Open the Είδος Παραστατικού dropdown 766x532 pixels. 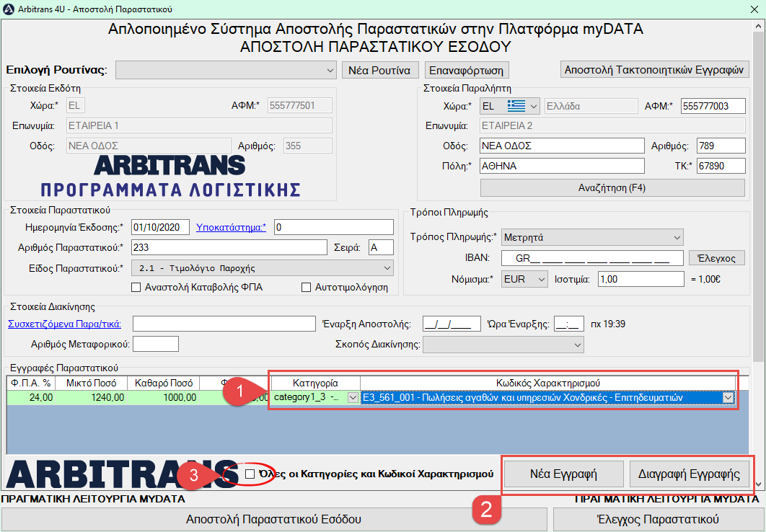(x=263, y=268)
